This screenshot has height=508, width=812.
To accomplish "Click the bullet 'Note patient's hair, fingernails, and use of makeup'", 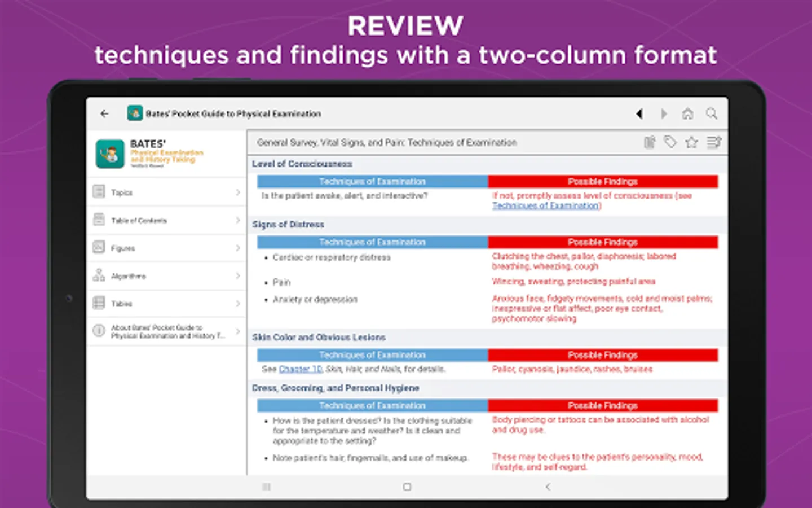I will click(370, 458).
